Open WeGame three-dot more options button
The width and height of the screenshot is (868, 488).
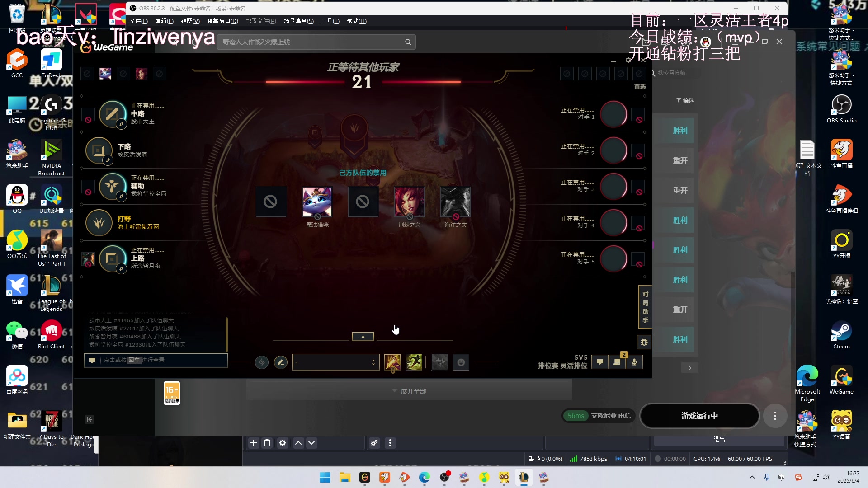(x=775, y=416)
